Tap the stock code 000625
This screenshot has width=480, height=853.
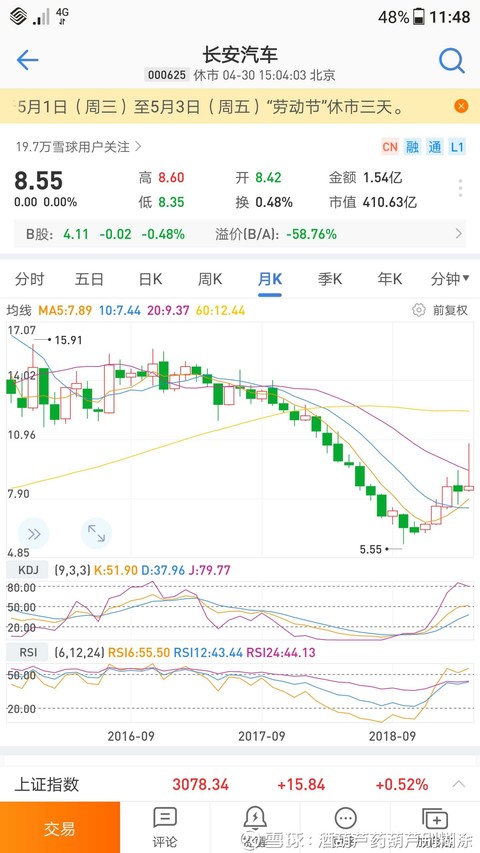pyautogui.click(x=167, y=75)
